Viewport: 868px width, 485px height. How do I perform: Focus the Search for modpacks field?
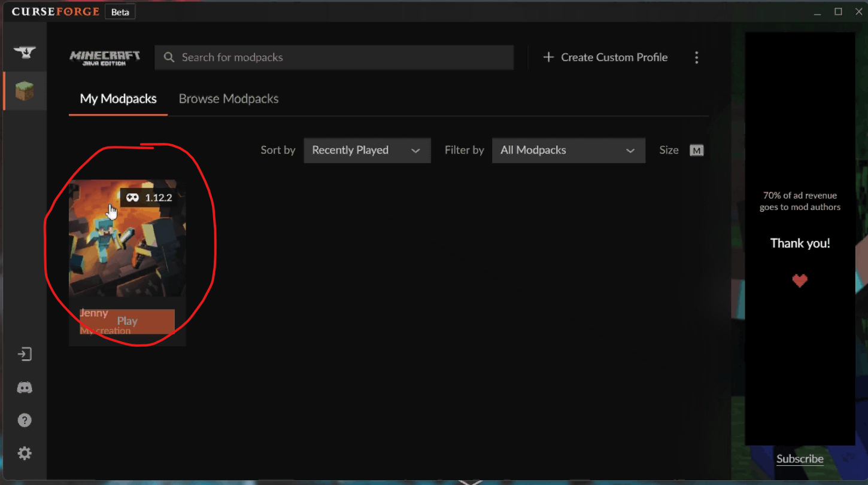coord(334,57)
